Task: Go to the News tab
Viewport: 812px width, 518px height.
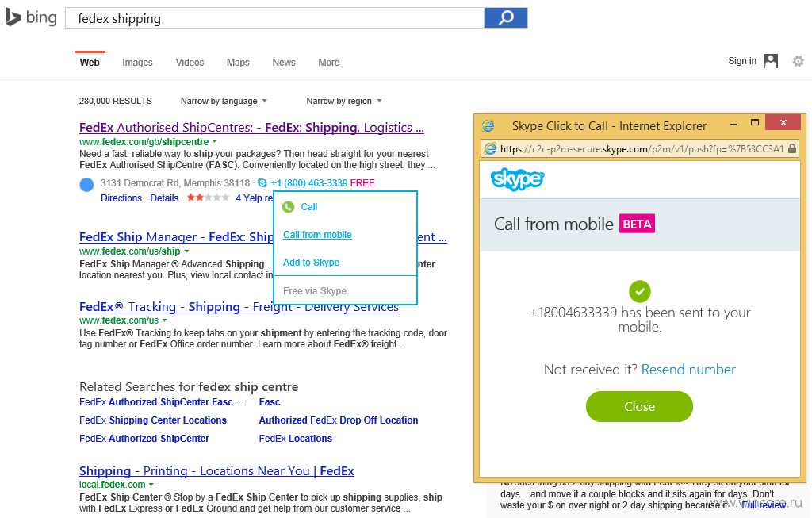Action: pos(284,63)
